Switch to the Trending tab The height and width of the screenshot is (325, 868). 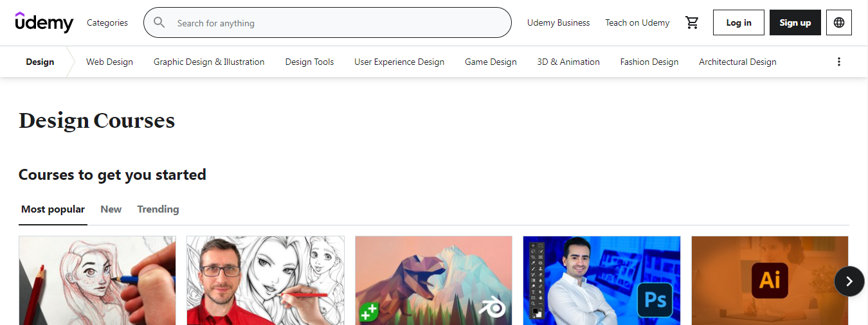[158, 209]
